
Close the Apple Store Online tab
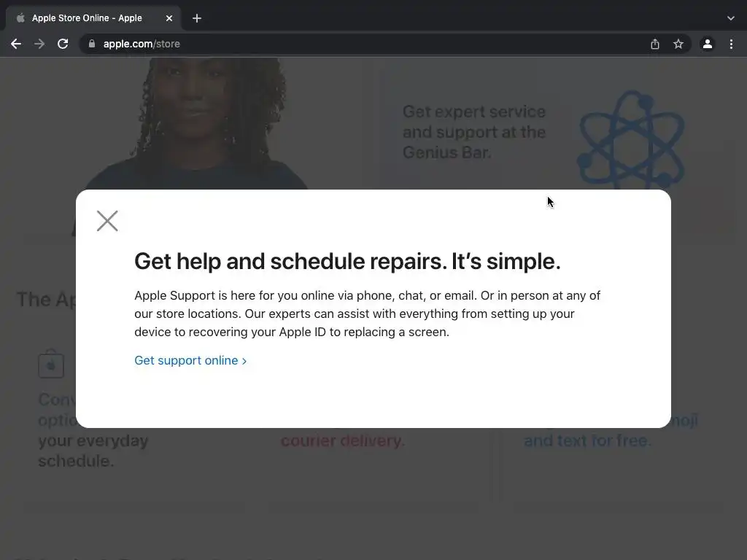point(169,18)
